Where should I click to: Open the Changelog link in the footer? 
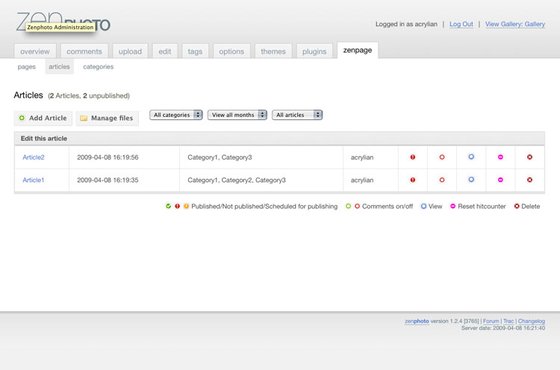click(531, 321)
